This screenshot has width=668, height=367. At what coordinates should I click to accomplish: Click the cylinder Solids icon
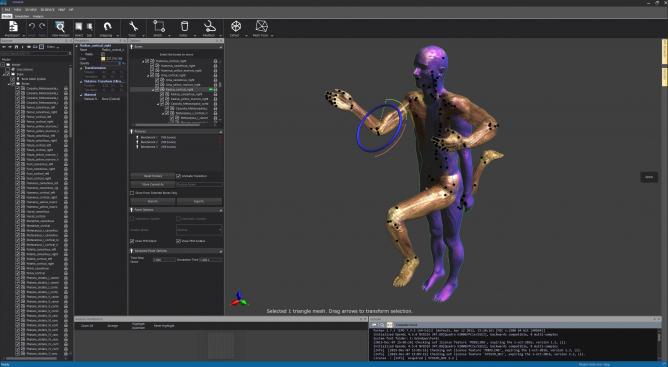[x=184, y=26]
